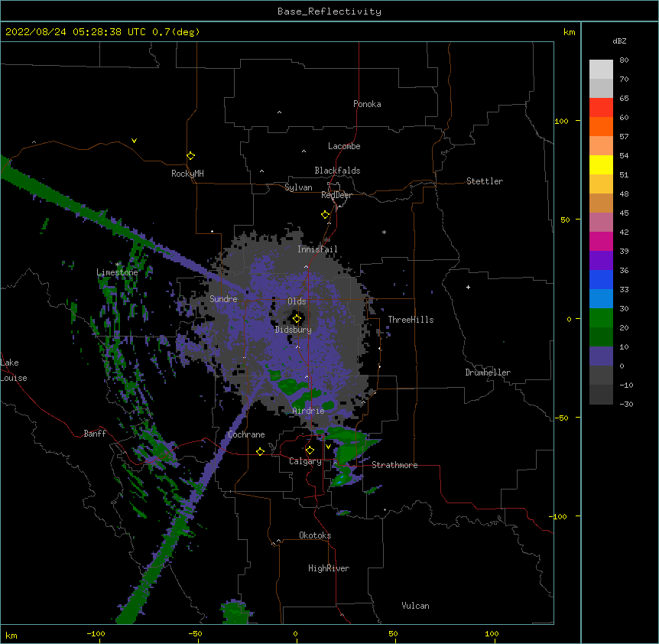Click the Lacombe town label
Viewport: 659px width, 644px height.
[344, 146]
